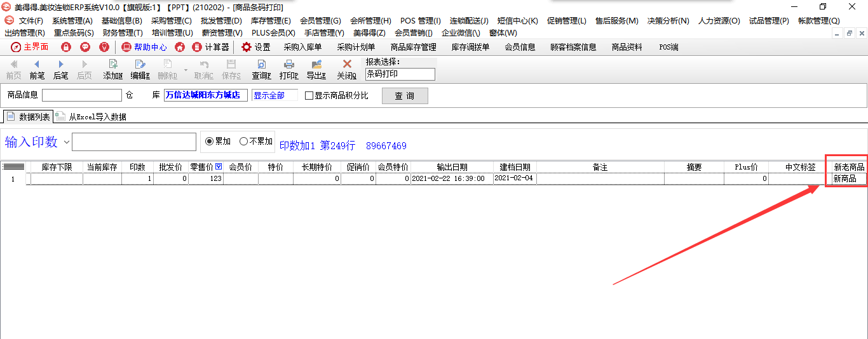
Task: Click the 保存 save toolbar icon
Action: pyautogui.click(x=231, y=70)
